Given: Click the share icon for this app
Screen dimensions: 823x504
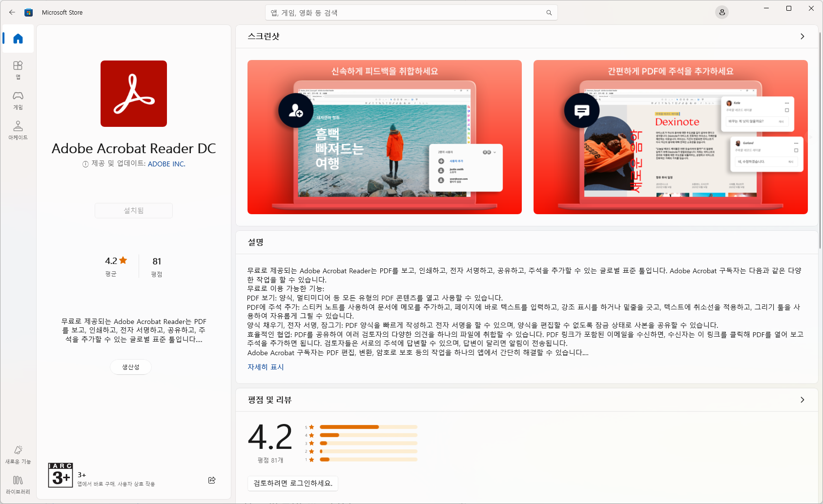Looking at the screenshot, I should point(212,480).
